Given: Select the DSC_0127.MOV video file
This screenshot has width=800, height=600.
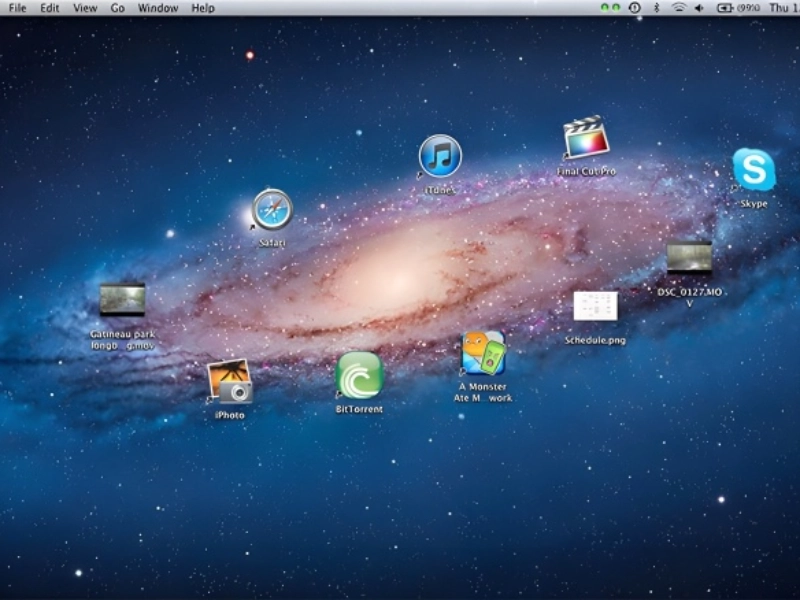Looking at the screenshot, I should pos(689,258).
